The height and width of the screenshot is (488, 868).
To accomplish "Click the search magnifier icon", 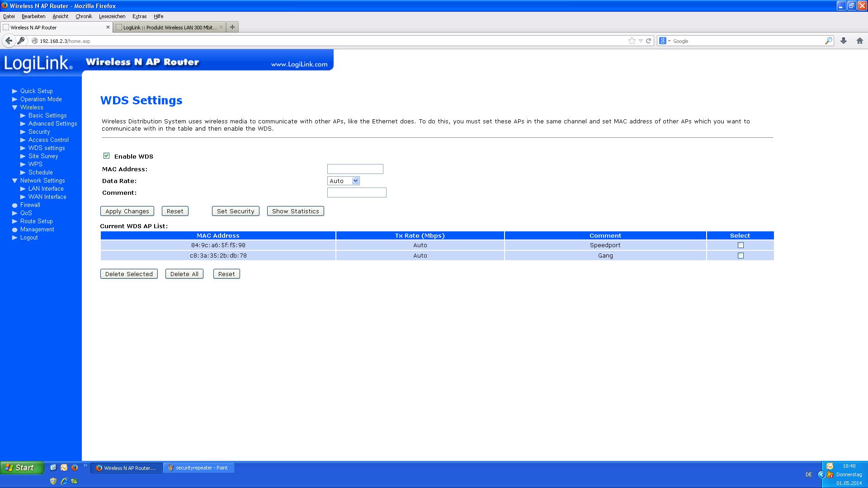I will [828, 41].
